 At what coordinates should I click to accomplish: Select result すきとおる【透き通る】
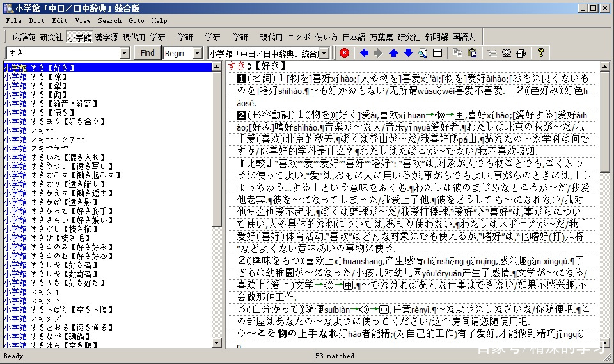(x=59, y=327)
